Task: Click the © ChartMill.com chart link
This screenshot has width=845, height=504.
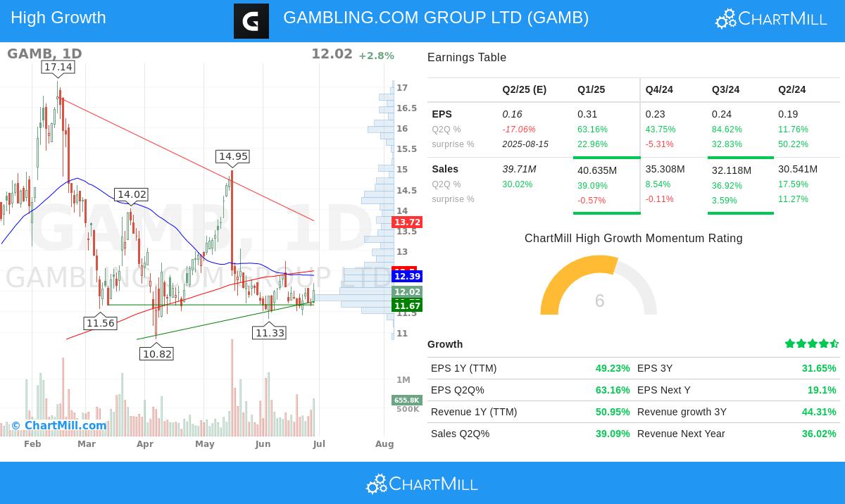Action: pos(58,425)
